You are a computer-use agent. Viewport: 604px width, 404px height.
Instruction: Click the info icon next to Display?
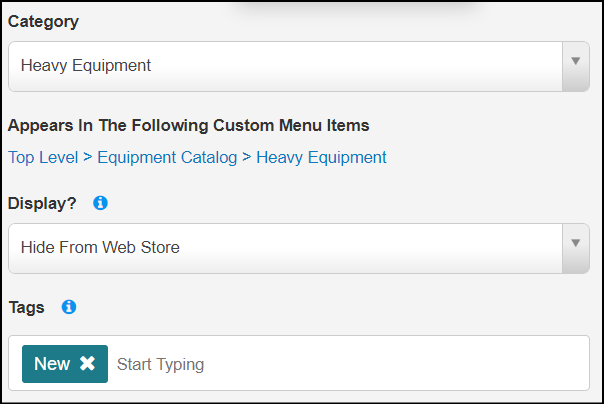pyautogui.click(x=100, y=203)
